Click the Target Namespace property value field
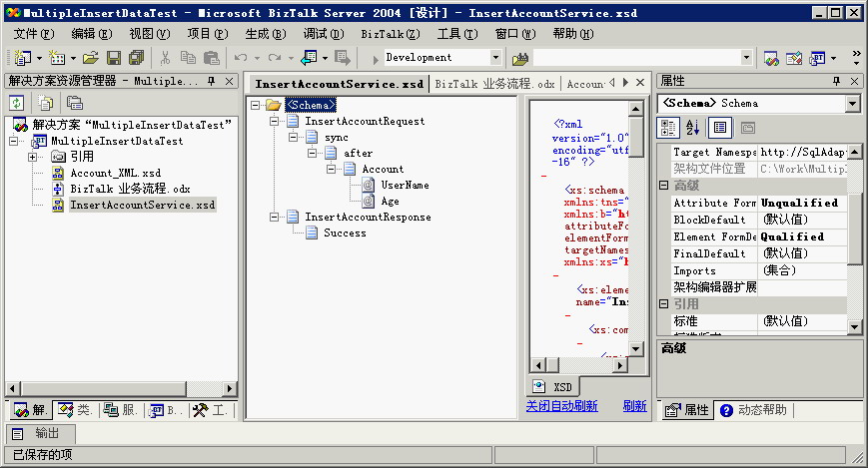 802,152
